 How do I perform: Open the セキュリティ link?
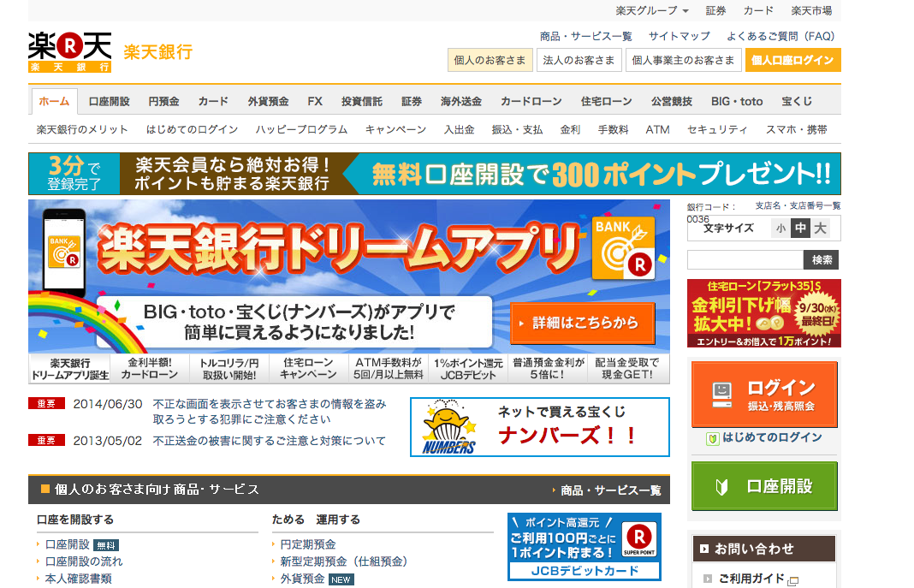click(x=717, y=129)
